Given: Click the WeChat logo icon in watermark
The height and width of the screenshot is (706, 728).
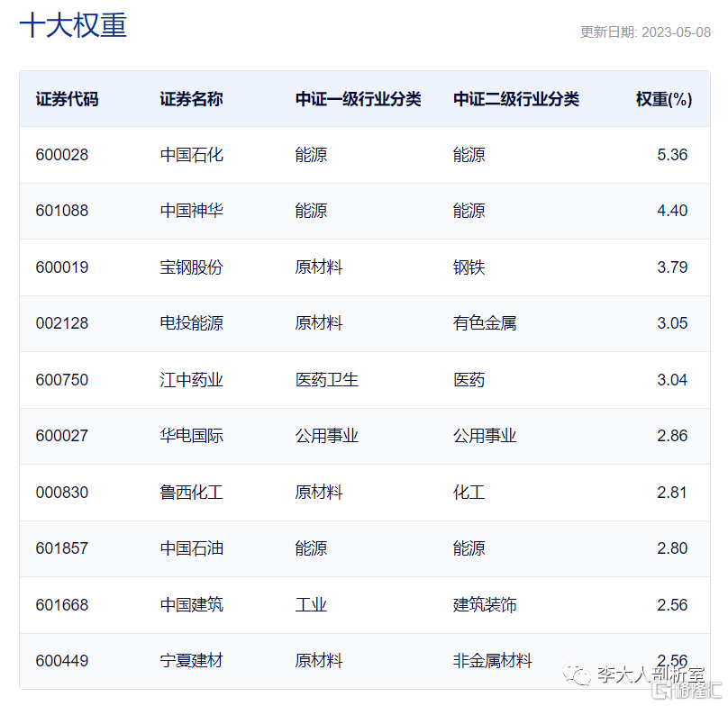Looking at the screenshot, I should (x=576, y=674).
